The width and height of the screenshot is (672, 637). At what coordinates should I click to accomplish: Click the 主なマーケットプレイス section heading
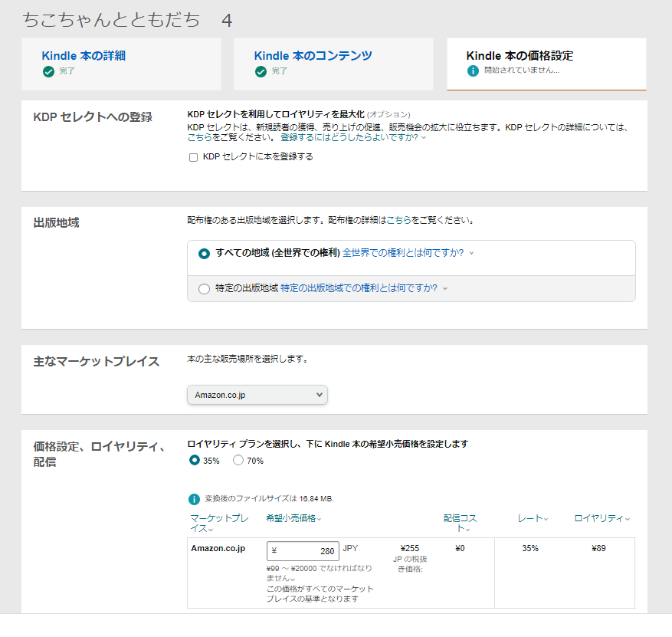pyautogui.click(x=97, y=362)
